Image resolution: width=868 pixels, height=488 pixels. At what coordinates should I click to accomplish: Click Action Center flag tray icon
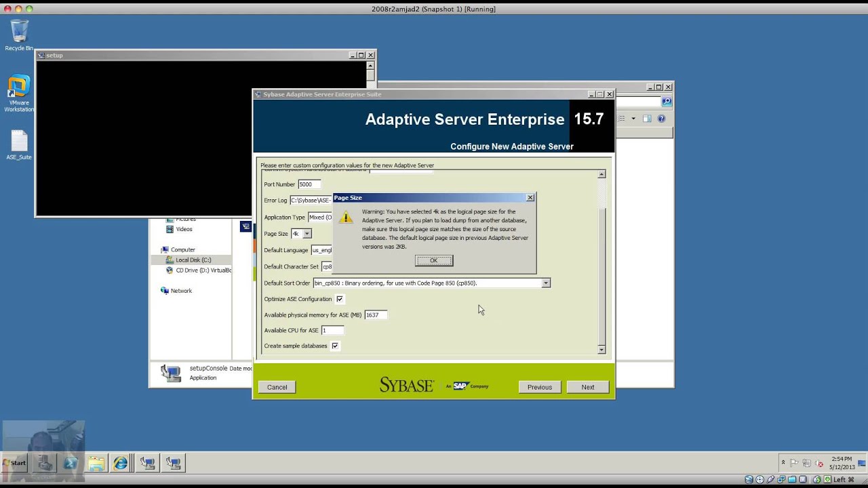pos(794,463)
